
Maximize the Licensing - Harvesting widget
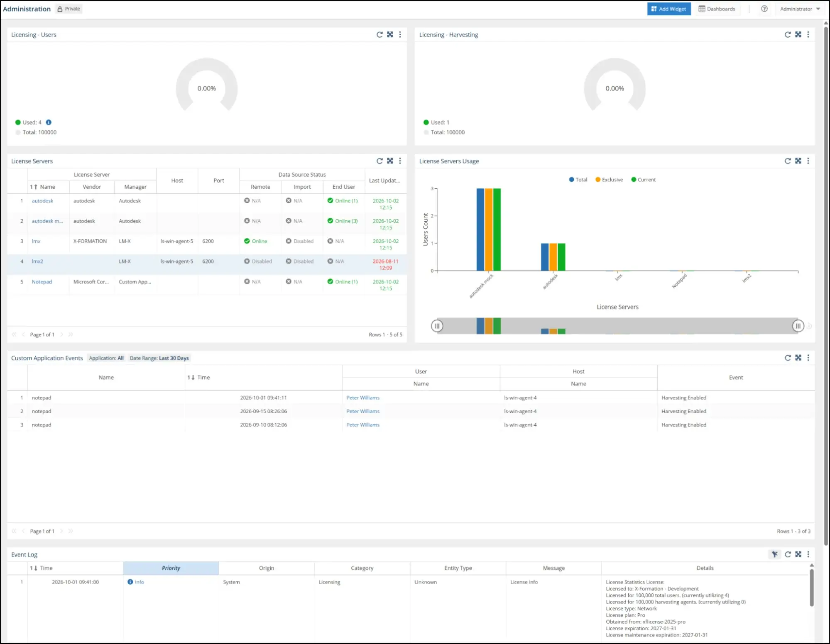(x=798, y=34)
